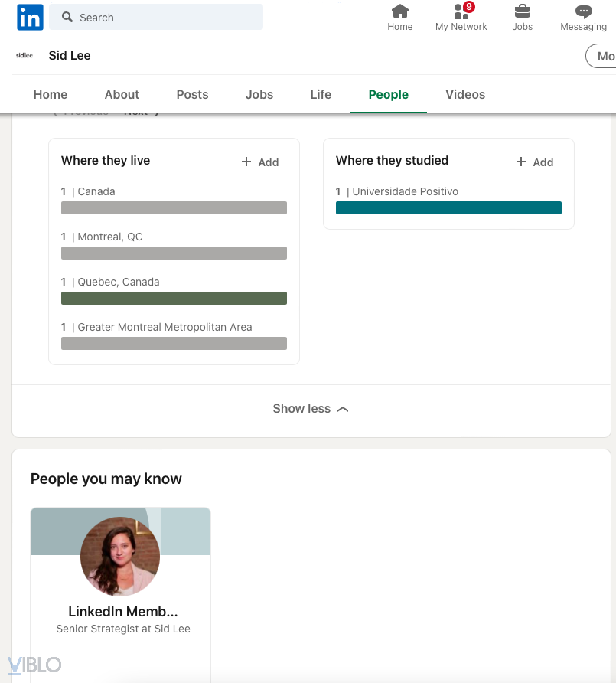The height and width of the screenshot is (683, 616).
Task: Select the Universidade Positivo bar
Action: pos(448,208)
